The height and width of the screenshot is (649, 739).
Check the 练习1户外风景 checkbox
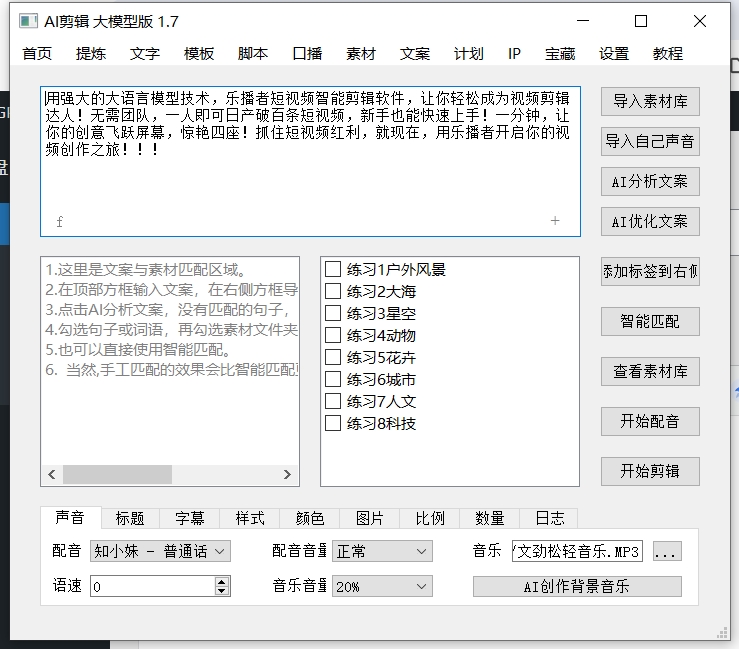333,269
